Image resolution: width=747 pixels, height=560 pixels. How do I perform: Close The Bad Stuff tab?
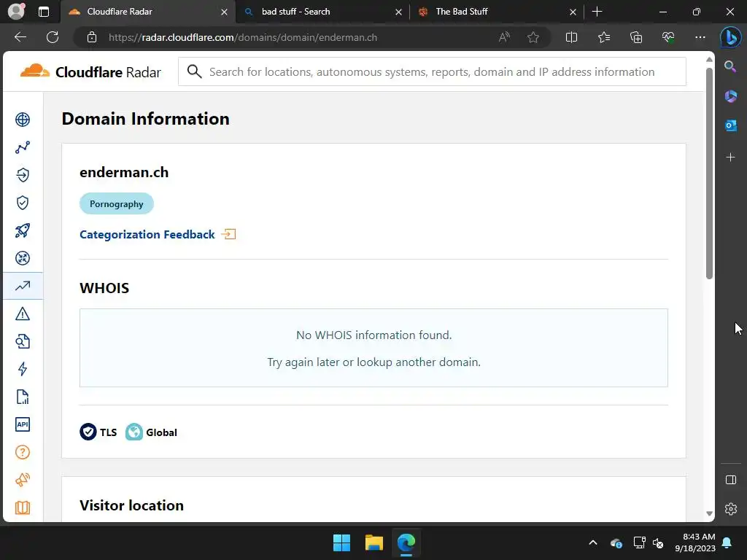(573, 12)
